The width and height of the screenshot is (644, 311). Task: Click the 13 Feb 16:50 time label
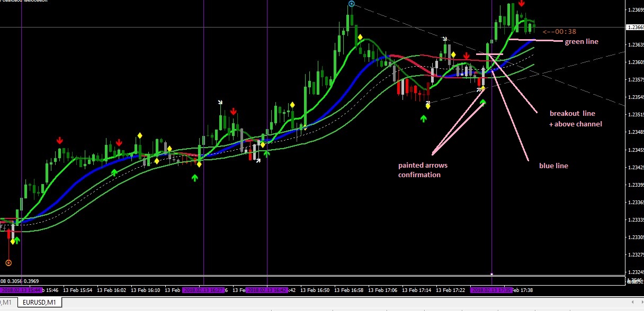click(315, 290)
